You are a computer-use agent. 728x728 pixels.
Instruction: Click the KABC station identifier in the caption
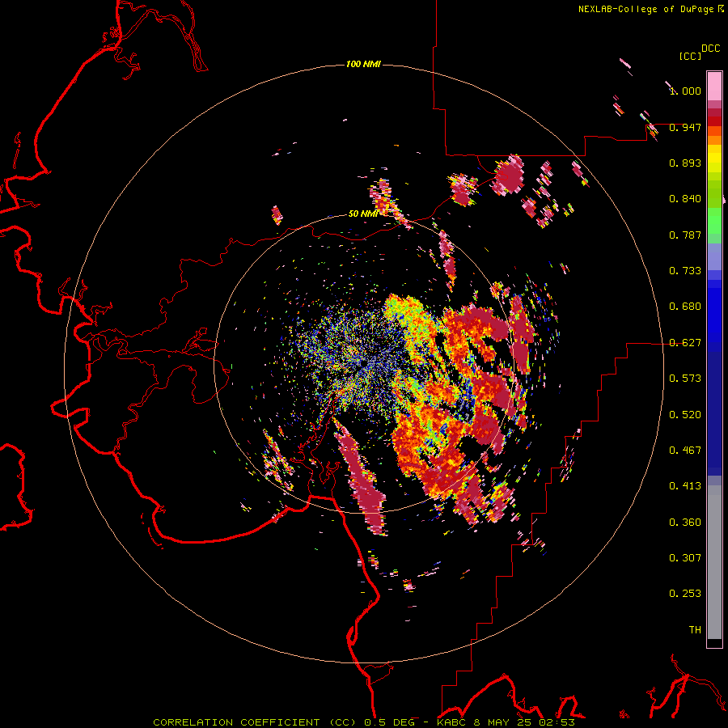[451, 722]
